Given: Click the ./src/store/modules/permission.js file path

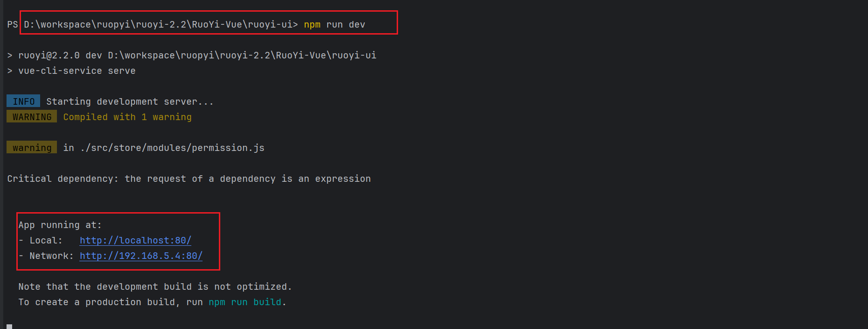Looking at the screenshot, I should [172, 148].
